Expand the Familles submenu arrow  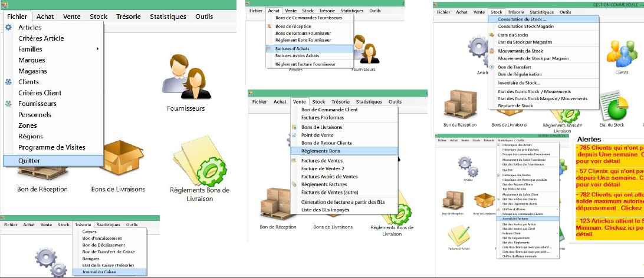[97, 49]
